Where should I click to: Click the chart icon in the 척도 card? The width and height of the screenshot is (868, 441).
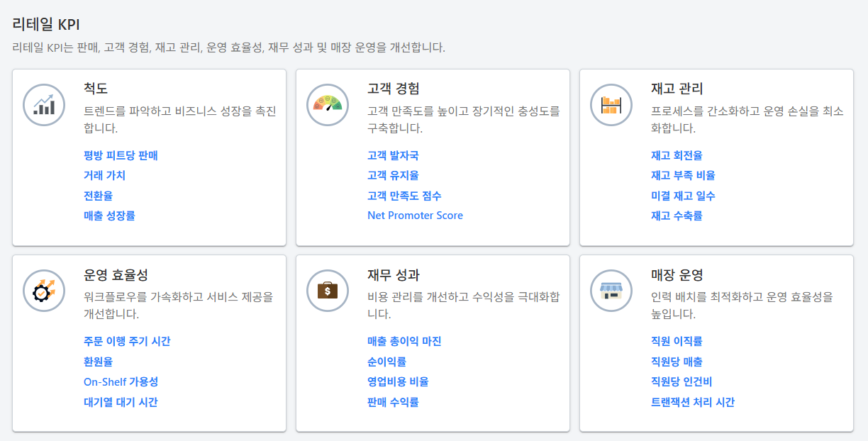[43, 104]
